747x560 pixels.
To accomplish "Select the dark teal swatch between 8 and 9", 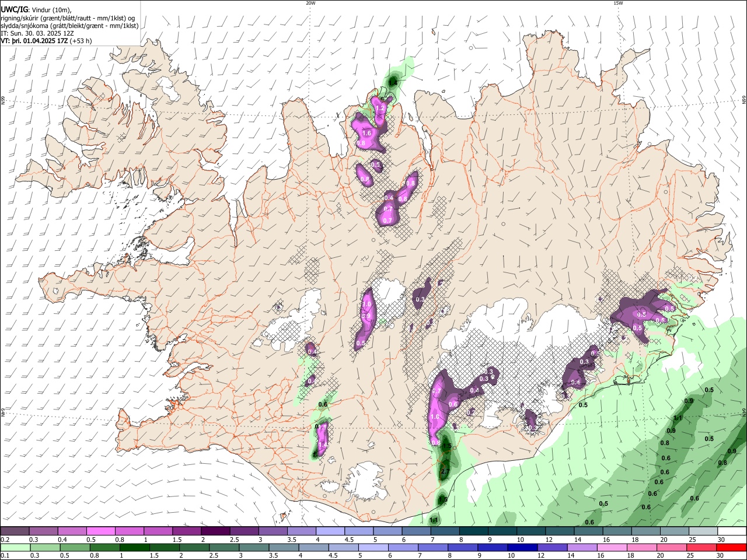I will tap(474, 531).
